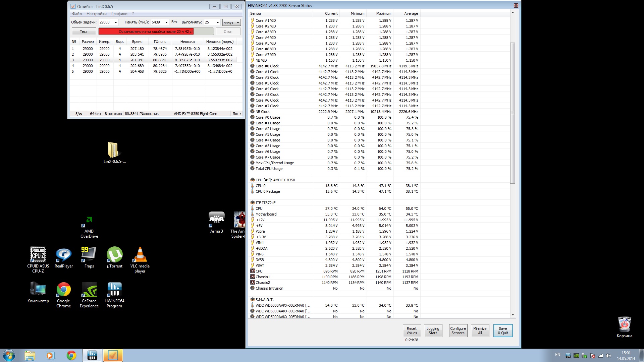
Task: Click the HWiNFO64 sensor list scrollbar
Action: (513, 113)
